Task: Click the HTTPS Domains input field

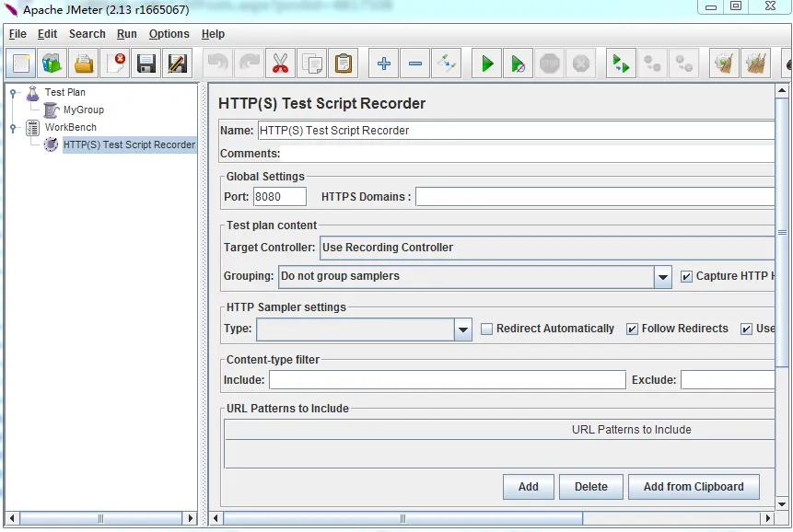Action: point(595,197)
